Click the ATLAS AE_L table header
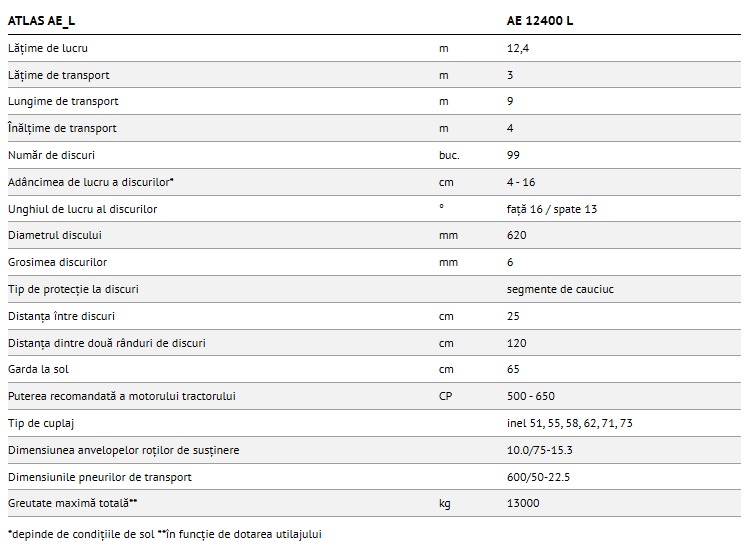755x551 pixels. (x=41, y=20)
